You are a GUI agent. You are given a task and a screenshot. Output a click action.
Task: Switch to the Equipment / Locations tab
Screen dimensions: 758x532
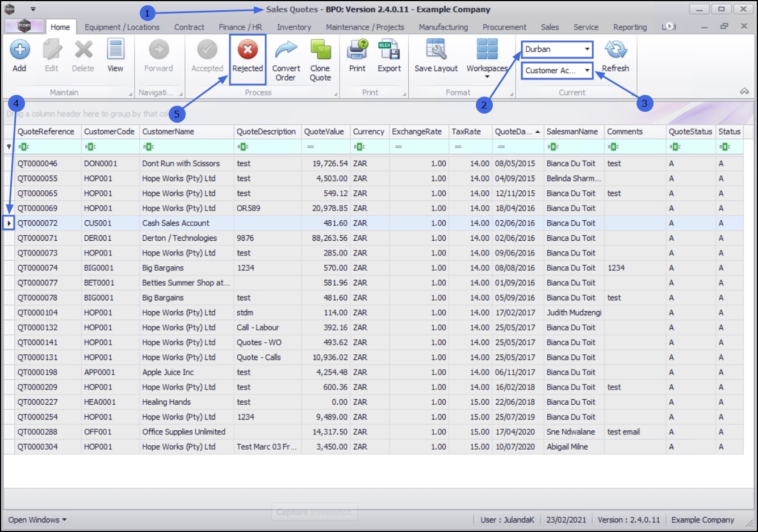(x=122, y=27)
